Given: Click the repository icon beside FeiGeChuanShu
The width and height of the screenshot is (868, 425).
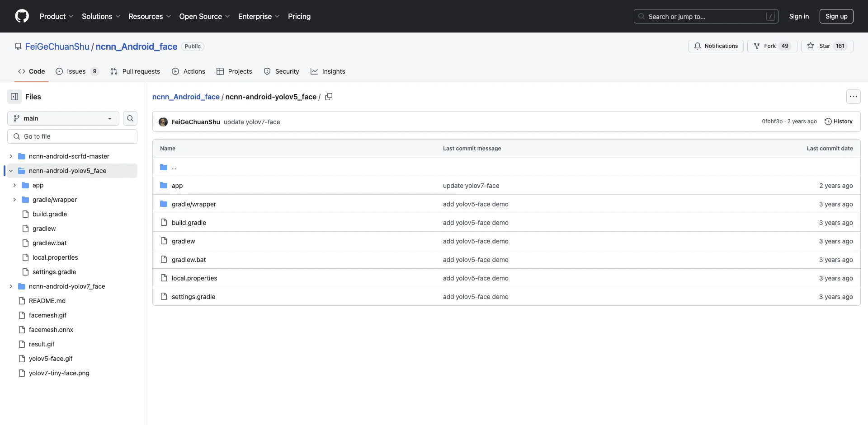Looking at the screenshot, I should [18, 47].
